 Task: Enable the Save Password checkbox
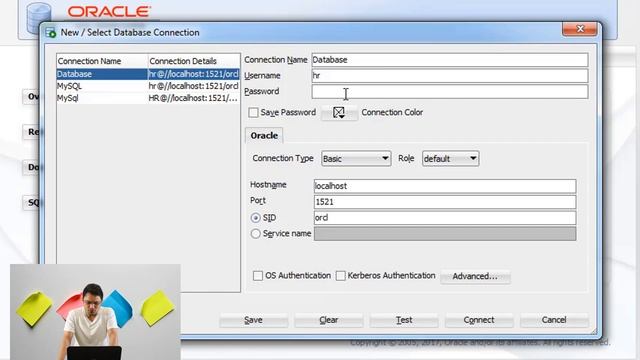tap(253, 112)
